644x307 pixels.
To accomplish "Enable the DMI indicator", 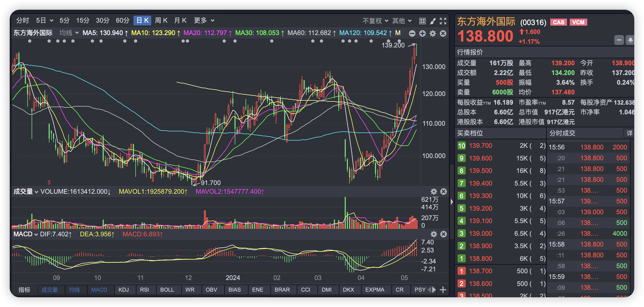I will [x=327, y=290].
